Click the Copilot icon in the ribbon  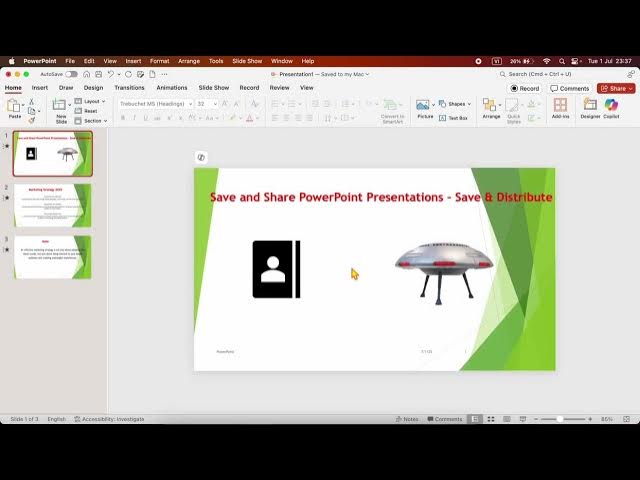point(611,106)
